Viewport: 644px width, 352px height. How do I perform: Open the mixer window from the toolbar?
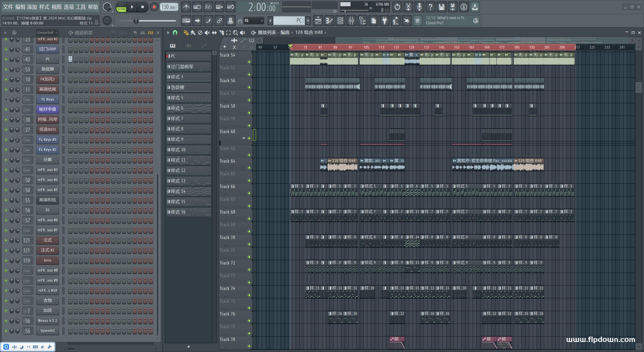pyautogui.click(x=351, y=21)
